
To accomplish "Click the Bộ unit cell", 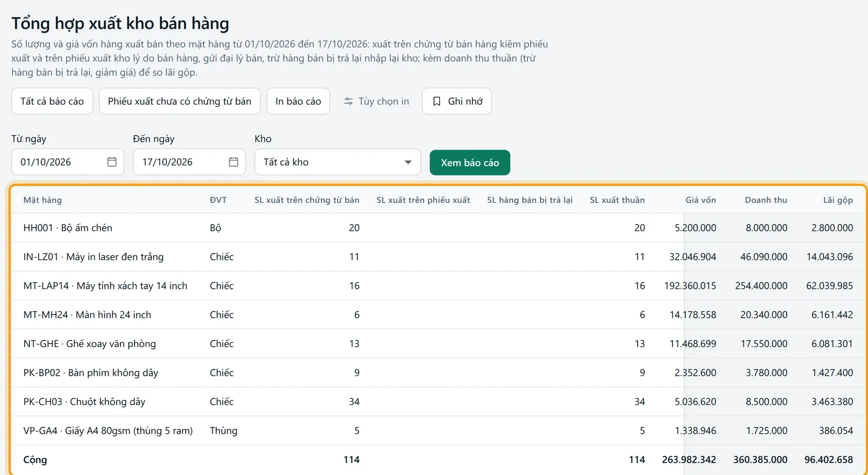I will [x=215, y=228].
